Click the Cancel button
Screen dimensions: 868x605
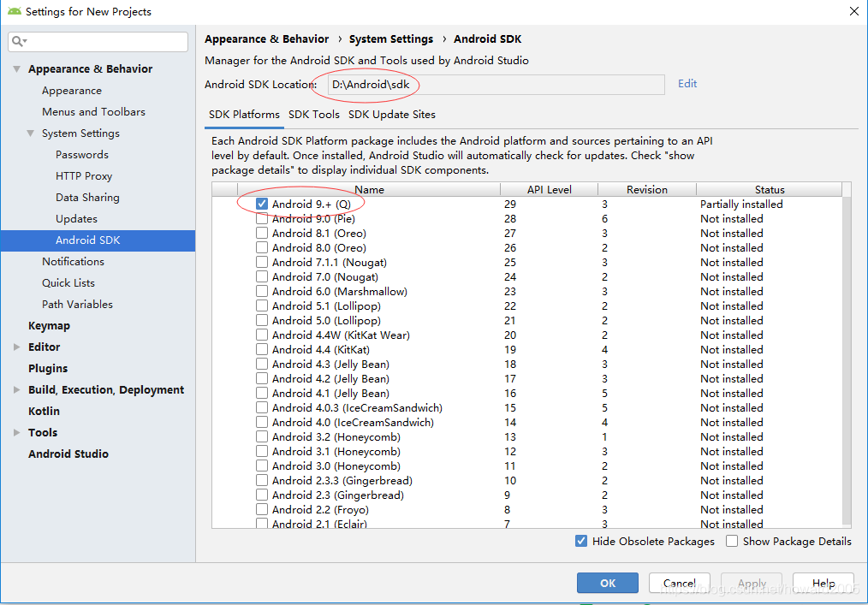[x=679, y=583]
